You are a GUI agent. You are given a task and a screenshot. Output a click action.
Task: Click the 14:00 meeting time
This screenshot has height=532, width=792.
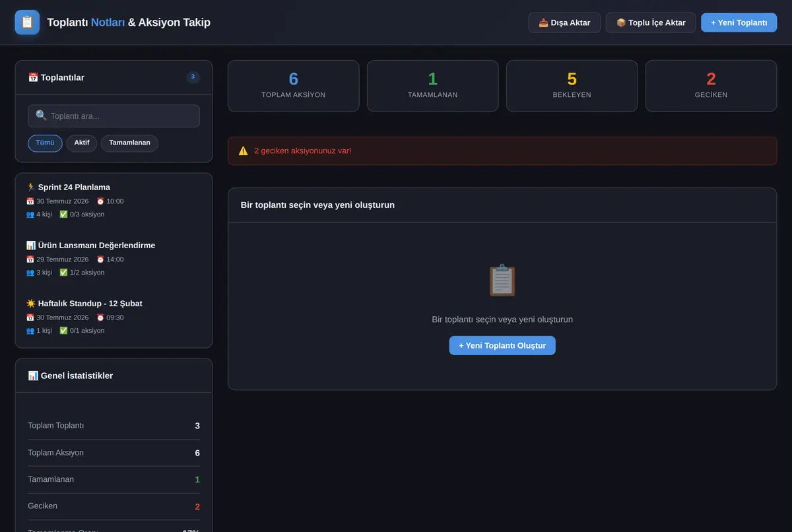[x=115, y=259]
